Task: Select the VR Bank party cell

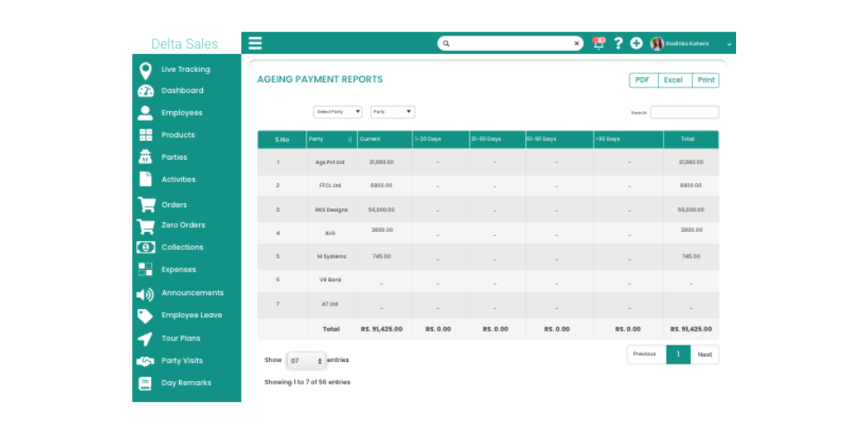Action: (332, 280)
